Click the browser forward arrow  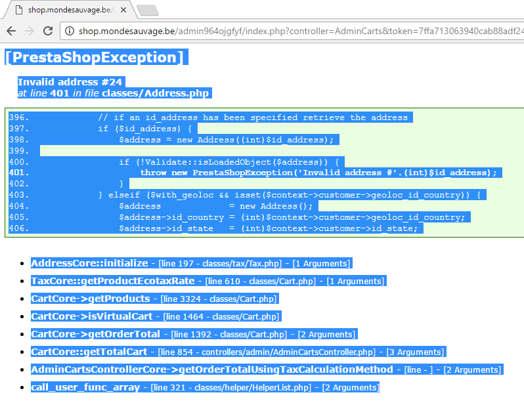(30, 31)
